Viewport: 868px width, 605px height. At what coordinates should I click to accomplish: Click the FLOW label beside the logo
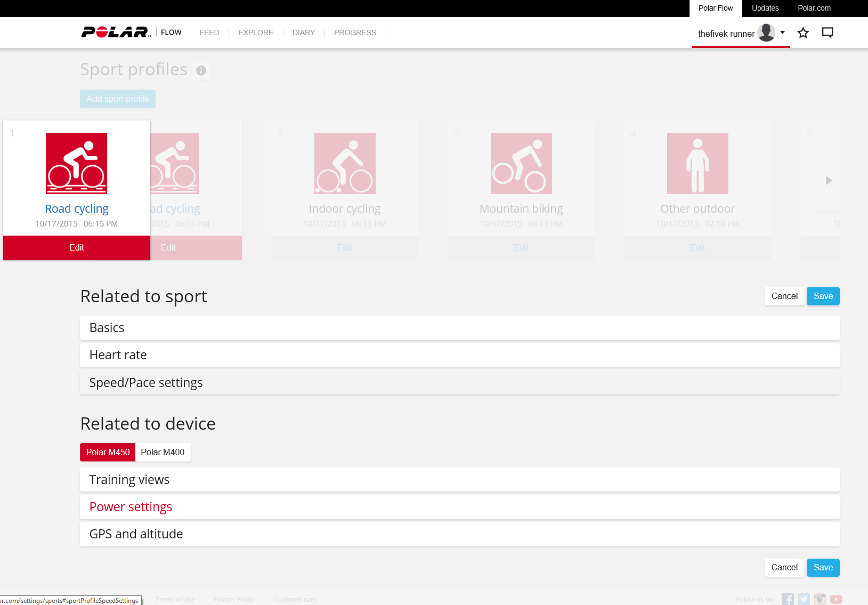pos(171,33)
